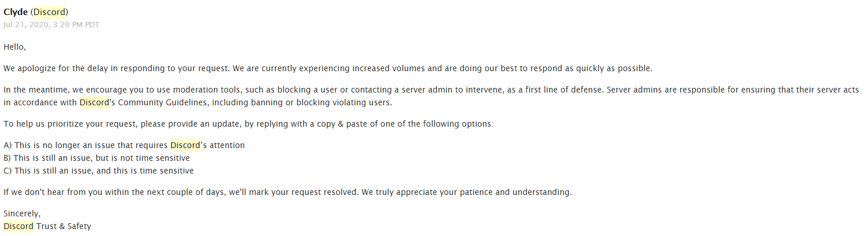Image resolution: width=868 pixels, height=236 pixels.
Task: Click highlighted Discord before 'Community Guidelines'
Action: 94,102
